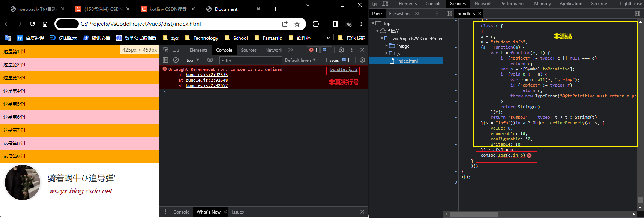Toggle the browser side panel icon
This screenshot has height=218, width=644.
(x=336, y=24)
